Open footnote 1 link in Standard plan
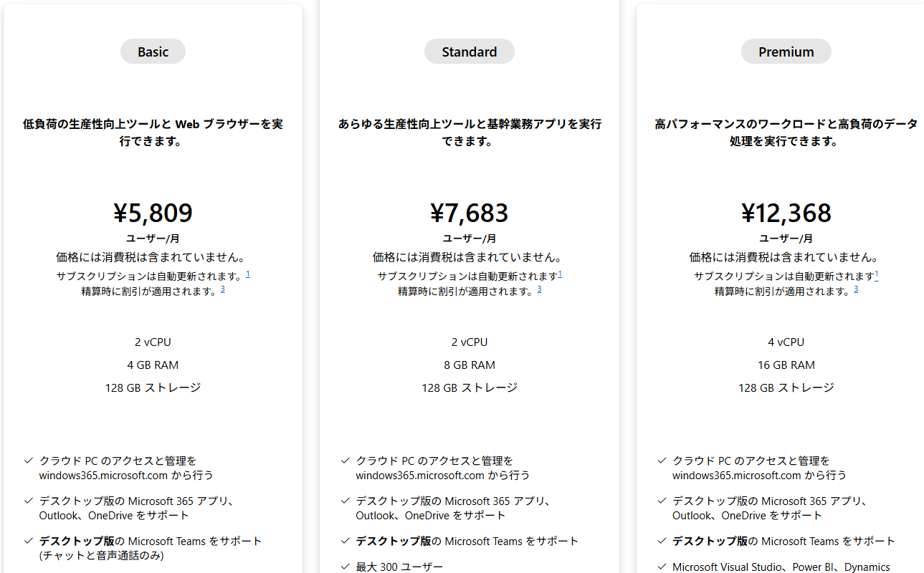 click(560, 274)
